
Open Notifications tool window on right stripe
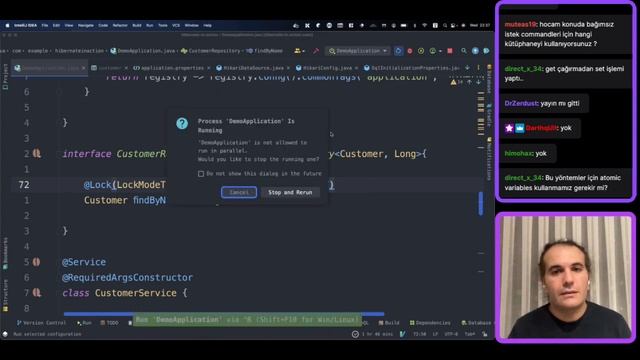tap(489, 159)
